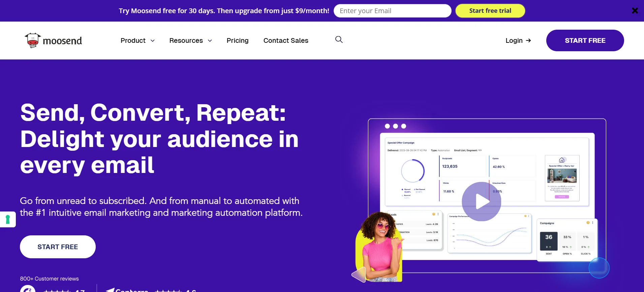This screenshot has width=644, height=292.
Task: Focus the Enter your Email field
Action: pyautogui.click(x=392, y=11)
